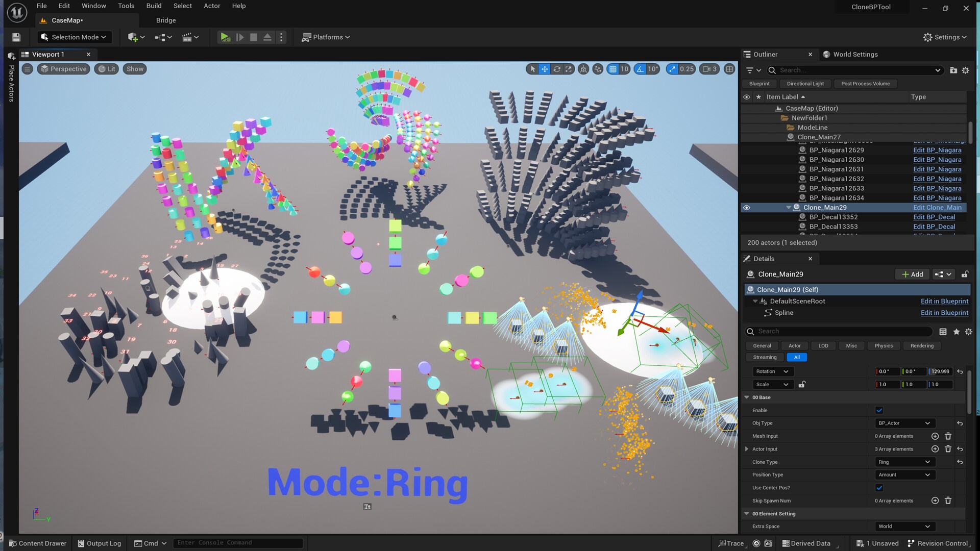Click Edit Clone_Main link in Outliner

[x=937, y=208]
